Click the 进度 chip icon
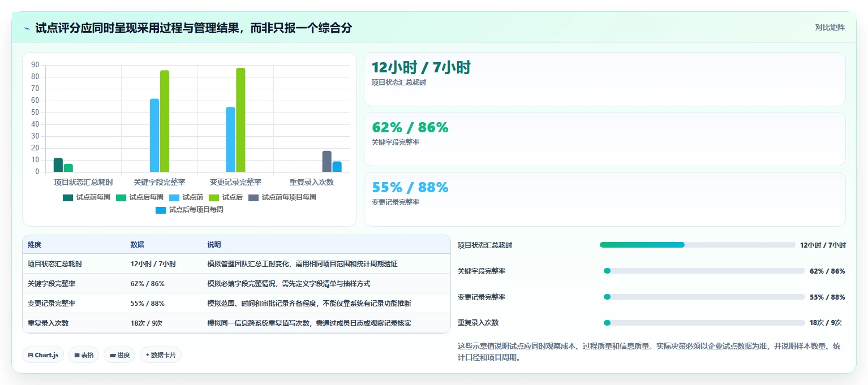Image resolution: width=868 pixels, height=385 pixels. (x=113, y=355)
